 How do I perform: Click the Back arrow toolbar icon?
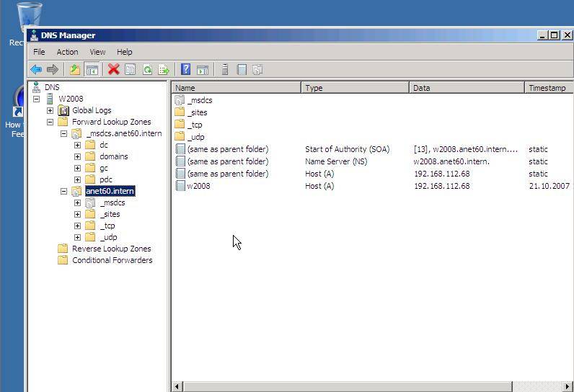tap(36, 69)
